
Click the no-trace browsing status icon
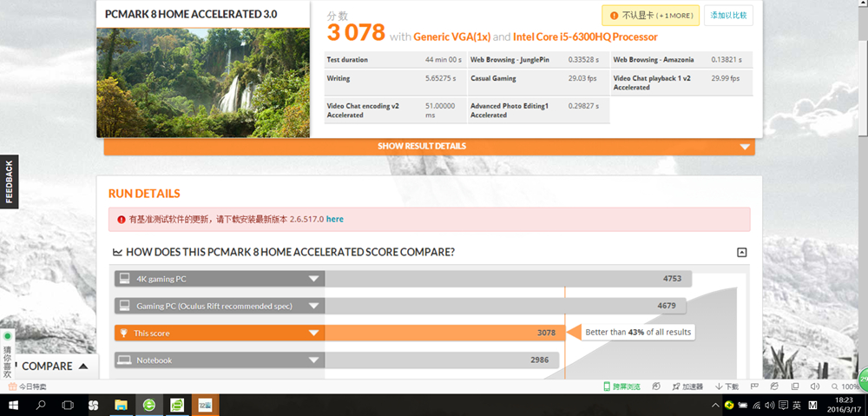[656, 386]
